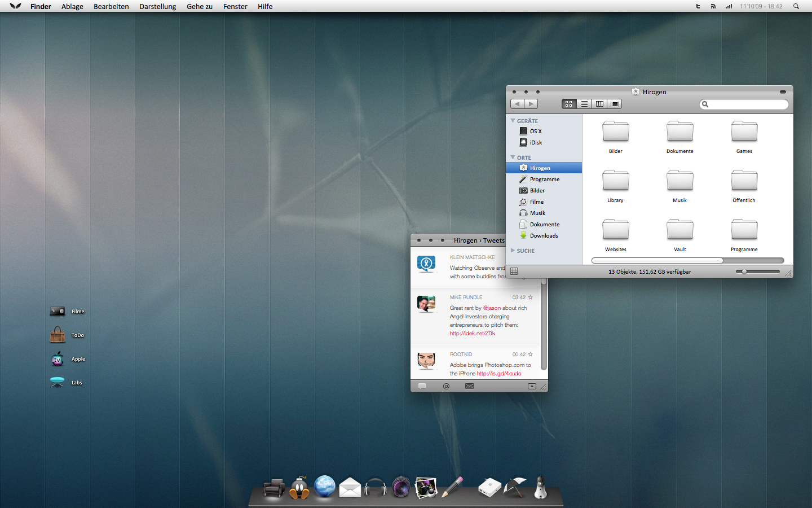Open the headphones app in the Dock

(376, 487)
